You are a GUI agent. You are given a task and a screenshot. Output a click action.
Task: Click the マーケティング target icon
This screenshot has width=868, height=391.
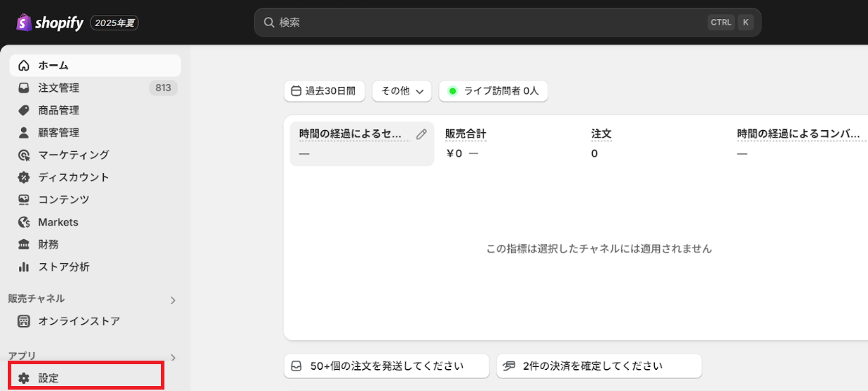[x=24, y=155]
